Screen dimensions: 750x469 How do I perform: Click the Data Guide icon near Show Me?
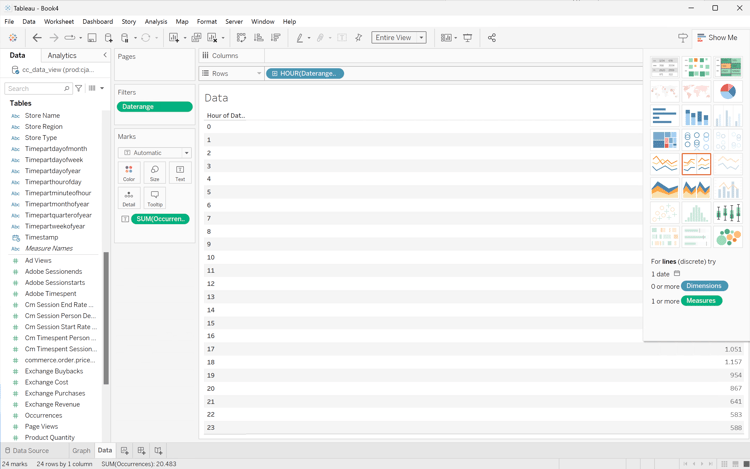point(683,38)
